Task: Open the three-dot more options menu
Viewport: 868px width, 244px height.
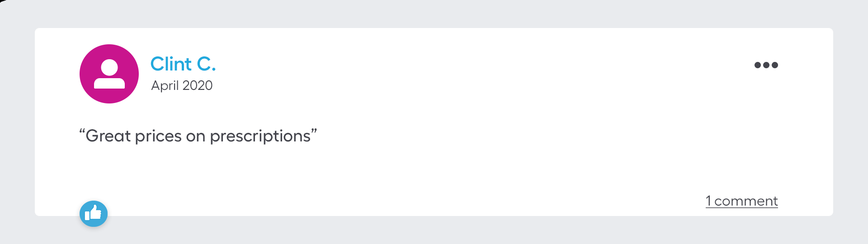Action: pos(766,65)
